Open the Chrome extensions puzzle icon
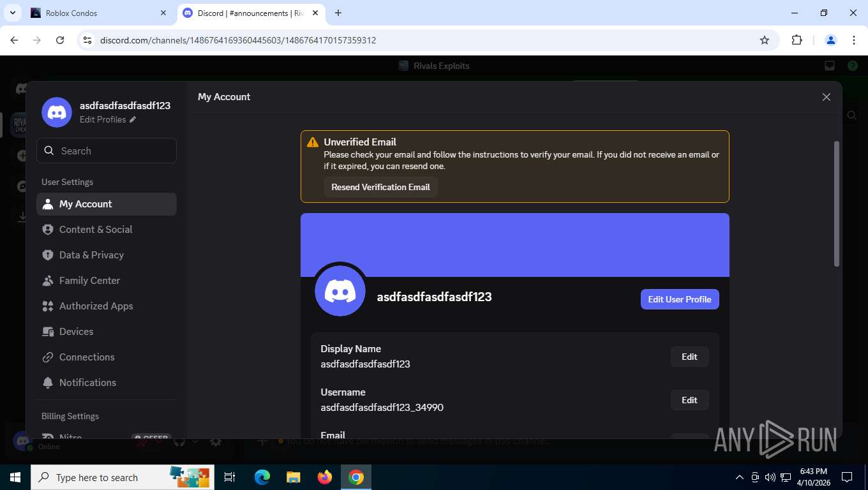The width and height of the screenshot is (868, 490). coord(797,40)
